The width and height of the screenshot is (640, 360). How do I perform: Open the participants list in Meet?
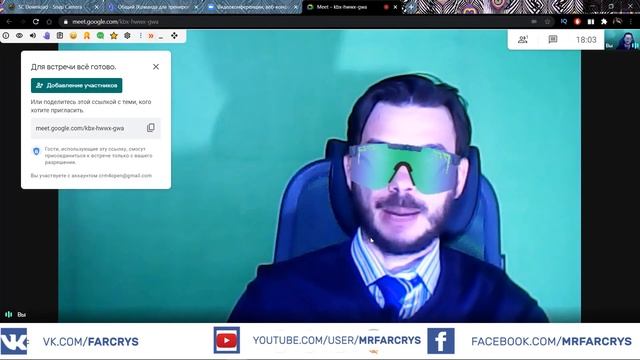coord(522,40)
